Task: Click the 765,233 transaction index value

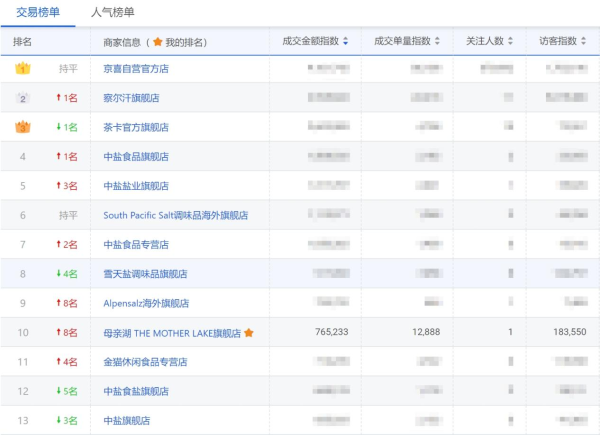Action: coord(331,332)
